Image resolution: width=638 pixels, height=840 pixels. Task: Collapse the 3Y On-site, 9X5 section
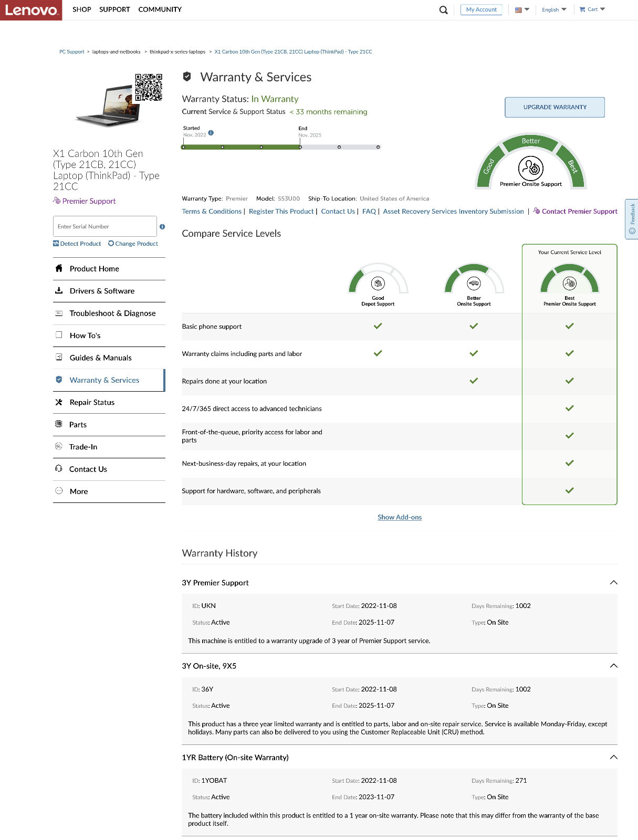[x=613, y=666]
